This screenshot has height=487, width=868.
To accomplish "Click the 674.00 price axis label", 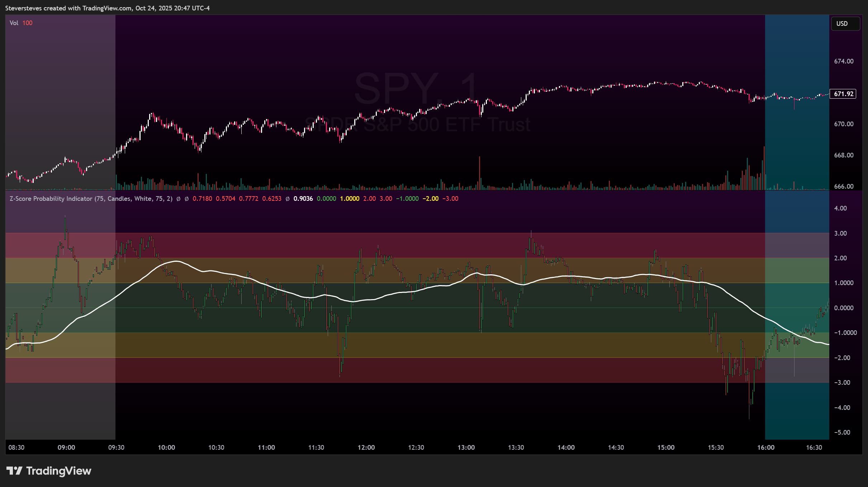I will click(844, 61).
